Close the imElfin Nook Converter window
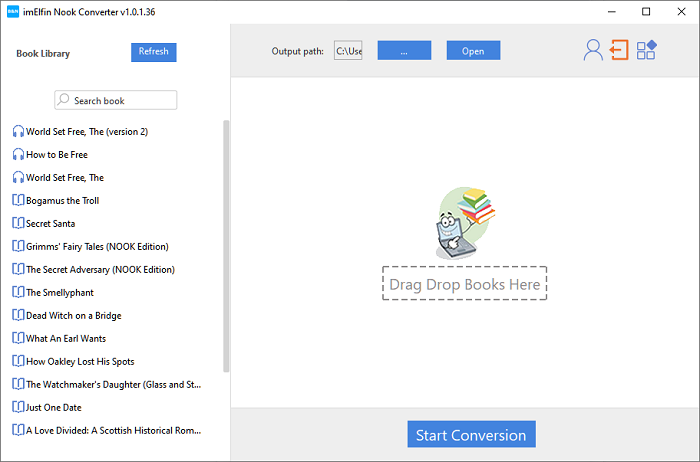Viewport: 700px width, 462px height. click(681, 12)
